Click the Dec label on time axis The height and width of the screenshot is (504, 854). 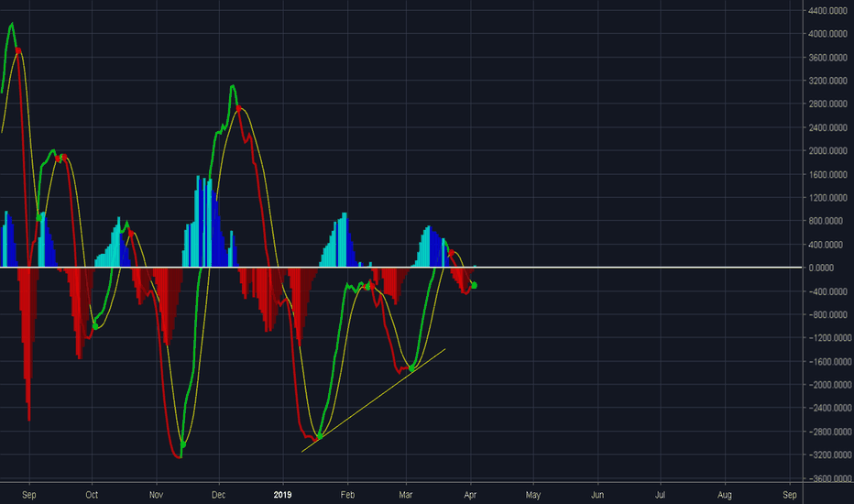218,495
